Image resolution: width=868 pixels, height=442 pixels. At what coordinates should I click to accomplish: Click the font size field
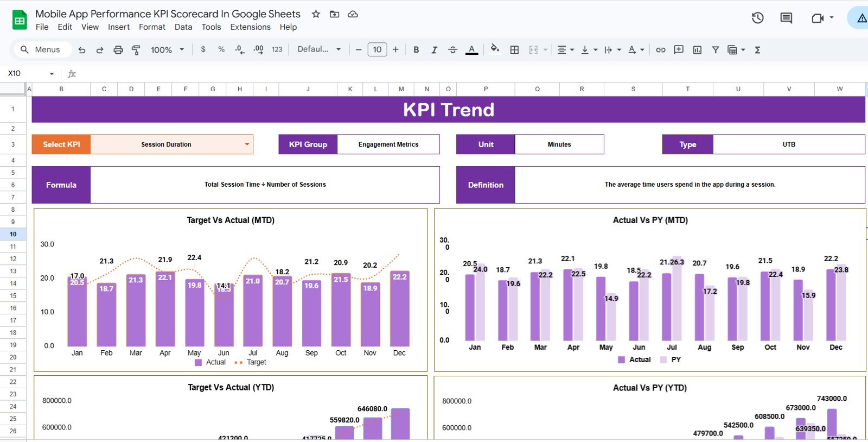377,49
